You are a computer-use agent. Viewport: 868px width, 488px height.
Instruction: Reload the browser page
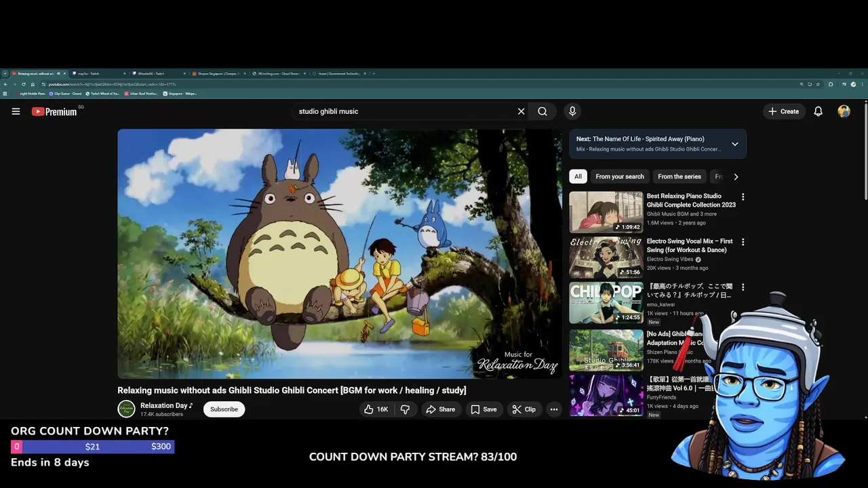[24, 84]
